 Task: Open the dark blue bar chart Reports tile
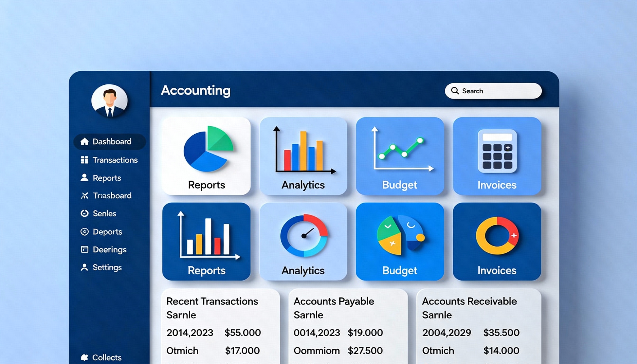coord(206,241)
